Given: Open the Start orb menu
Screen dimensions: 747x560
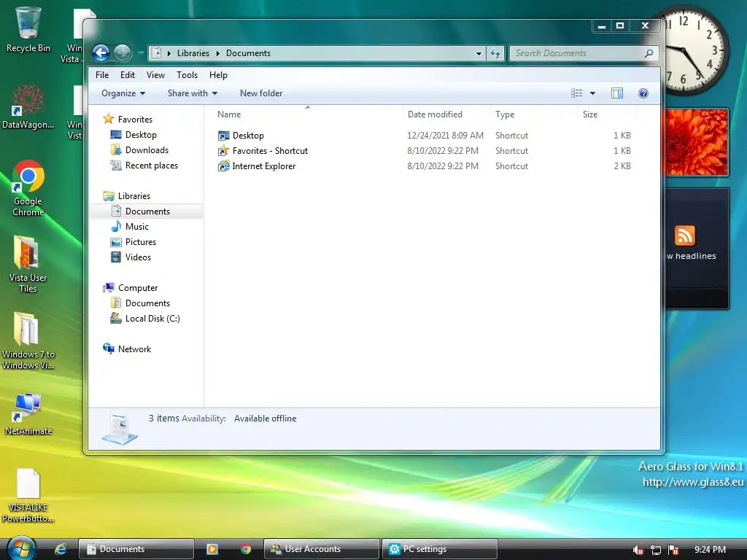Looking at the screenshot, I should click(21, 548).
